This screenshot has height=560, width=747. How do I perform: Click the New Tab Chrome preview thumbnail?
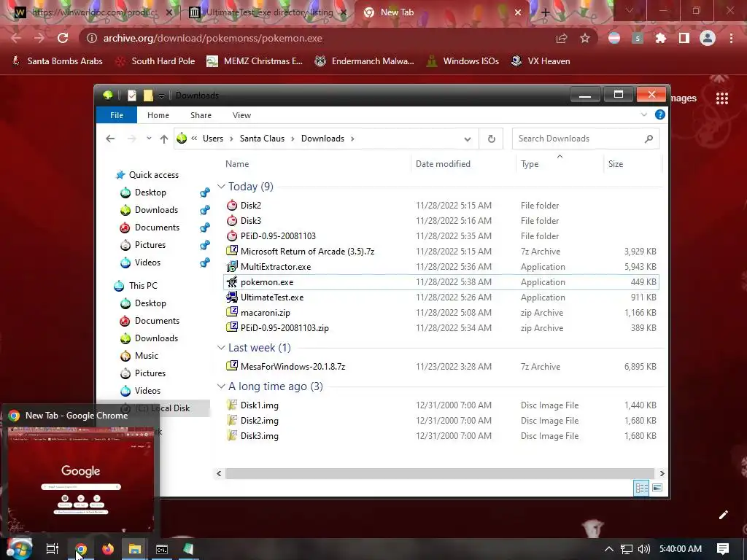81,478
